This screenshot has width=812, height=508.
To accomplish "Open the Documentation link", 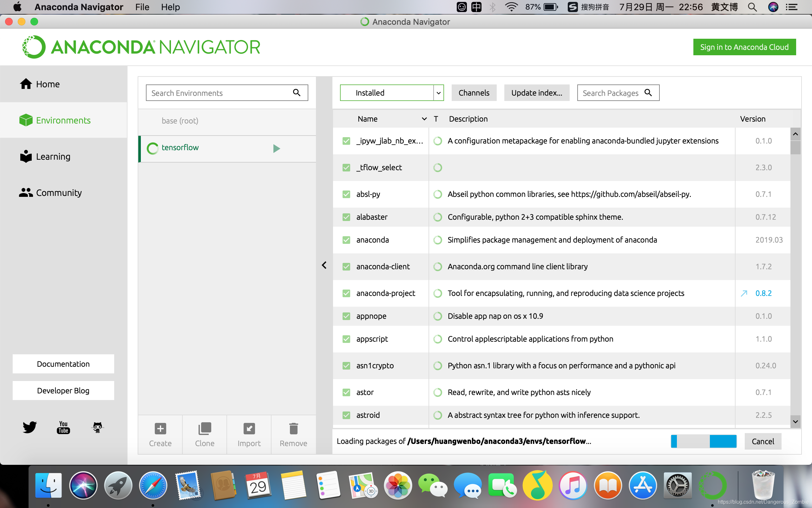I will coord(63,364).
